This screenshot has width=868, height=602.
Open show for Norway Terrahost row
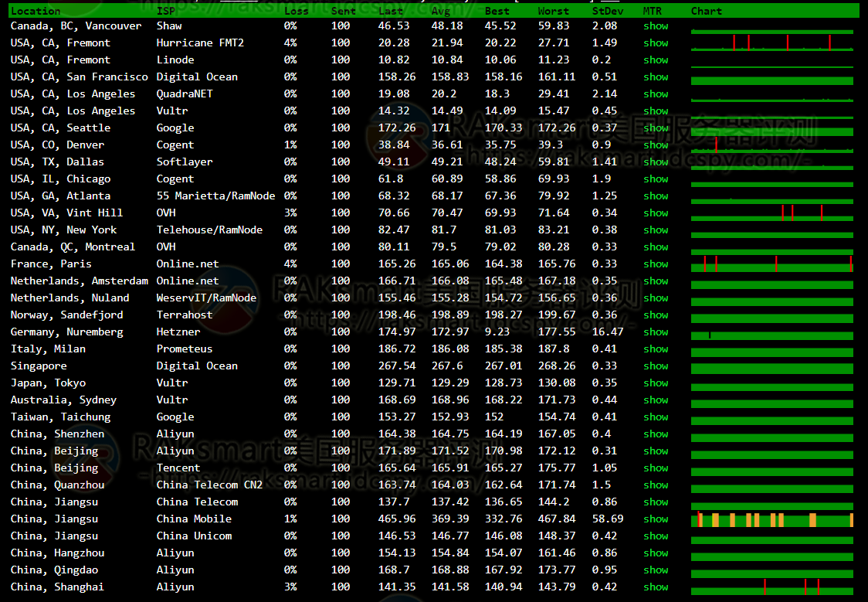(656, 315)
